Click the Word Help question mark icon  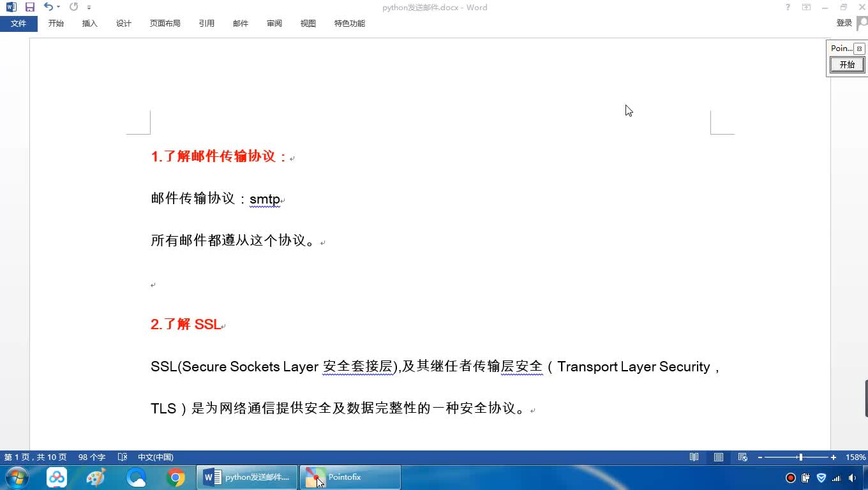[788, 7]
